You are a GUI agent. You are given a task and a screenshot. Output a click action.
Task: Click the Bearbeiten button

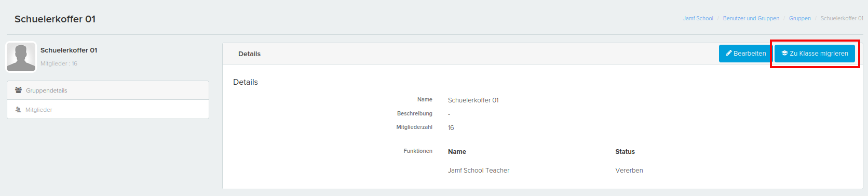pos(745,54)
